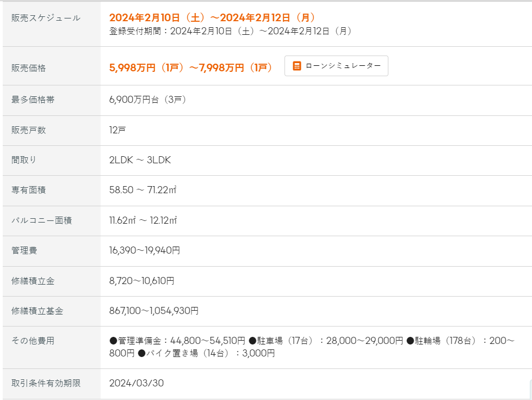Click the 16,390~19,940円 management fee value

[x=145, y=251]
